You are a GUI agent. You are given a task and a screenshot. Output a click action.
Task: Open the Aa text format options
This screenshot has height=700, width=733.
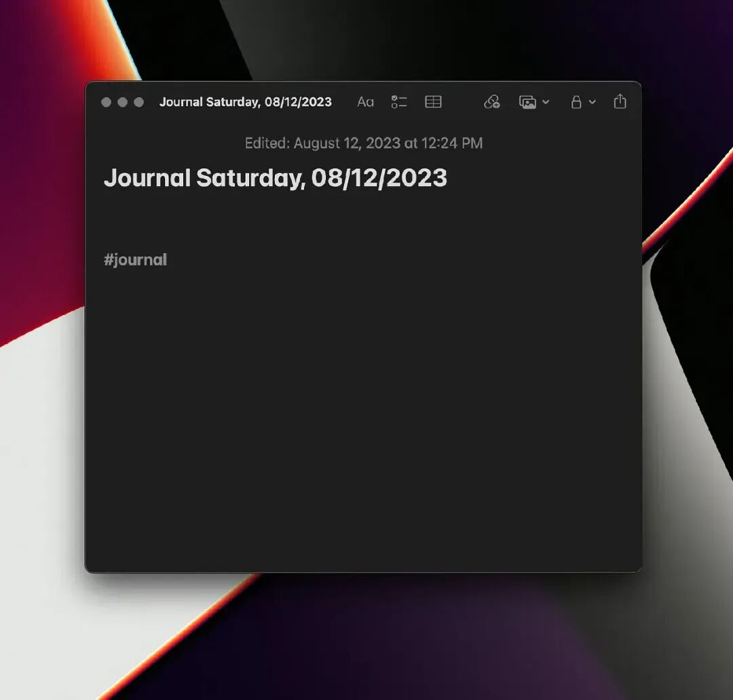coord(365,102)
